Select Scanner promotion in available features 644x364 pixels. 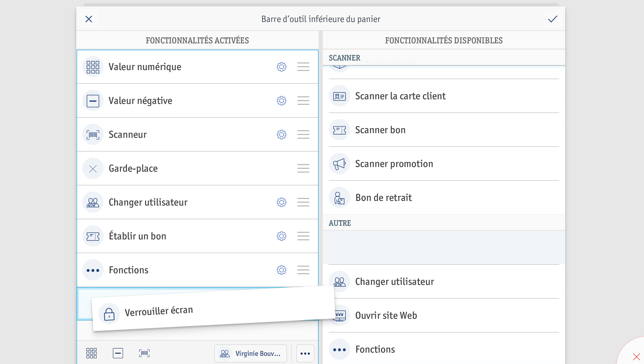click(444, 164)
